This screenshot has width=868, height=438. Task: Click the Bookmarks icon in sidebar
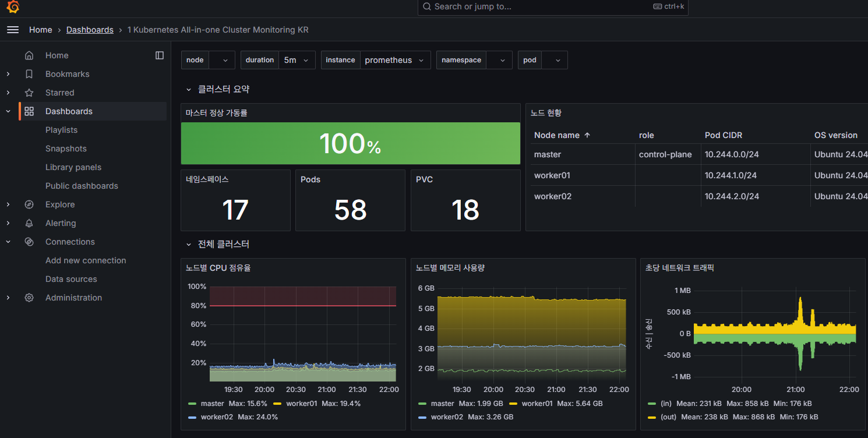point(29,74)
